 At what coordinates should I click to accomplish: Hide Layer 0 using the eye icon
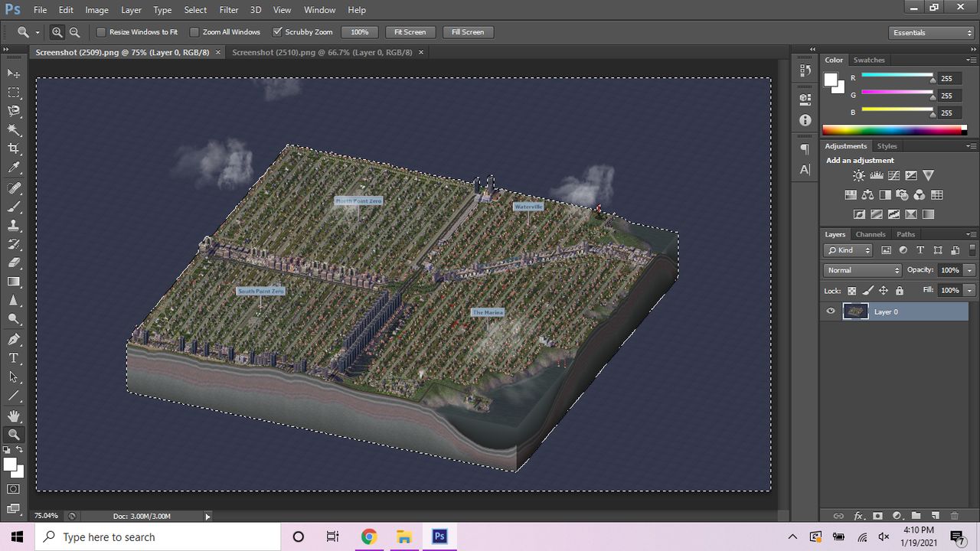[x=831, y=311]
